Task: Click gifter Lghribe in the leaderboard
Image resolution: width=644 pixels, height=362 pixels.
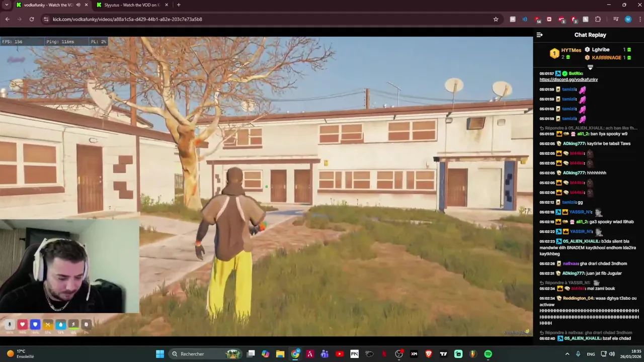Action: point(601,50)
